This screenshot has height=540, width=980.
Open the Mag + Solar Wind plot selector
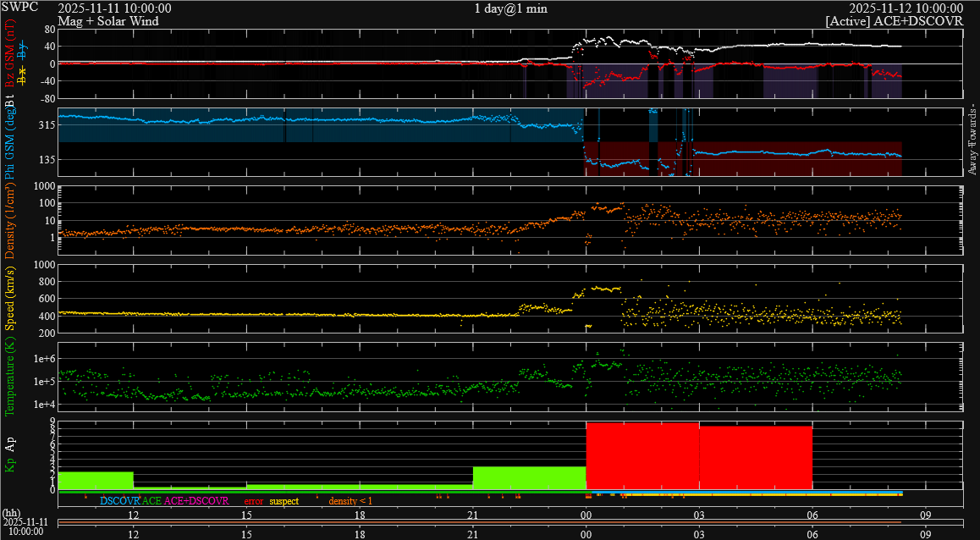coord(108,21)
